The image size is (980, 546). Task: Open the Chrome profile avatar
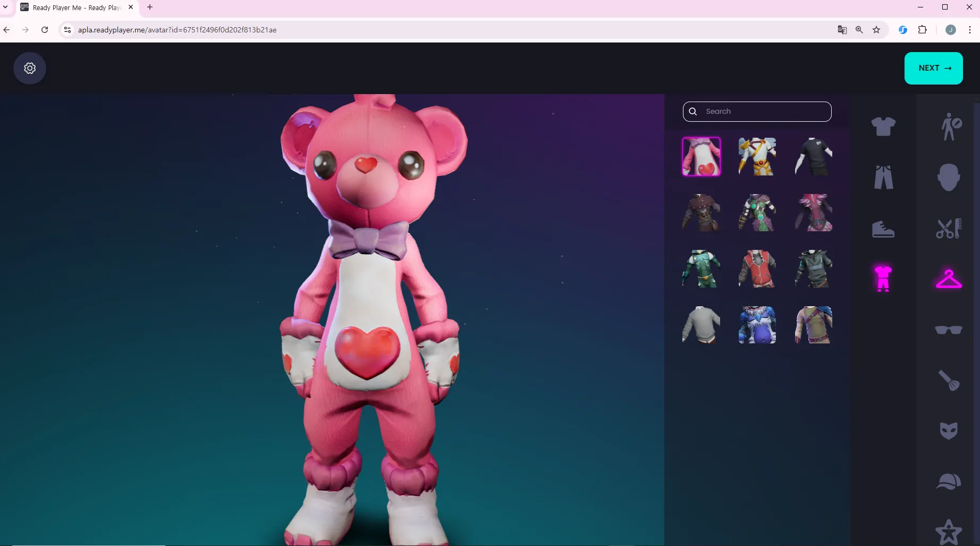click(951, 30)
